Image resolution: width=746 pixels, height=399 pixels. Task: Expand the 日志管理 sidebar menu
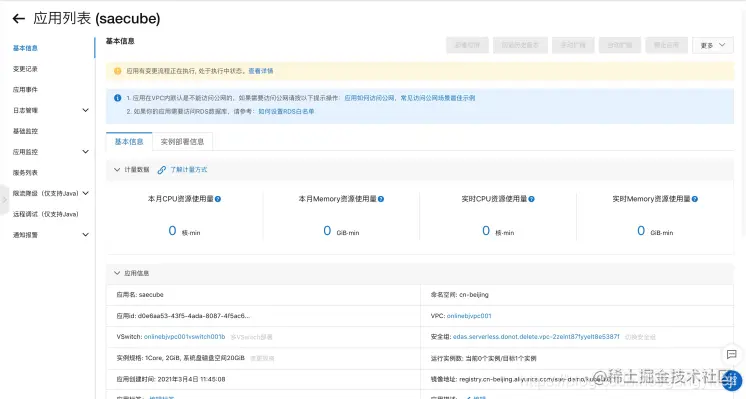tap(86, 110)
